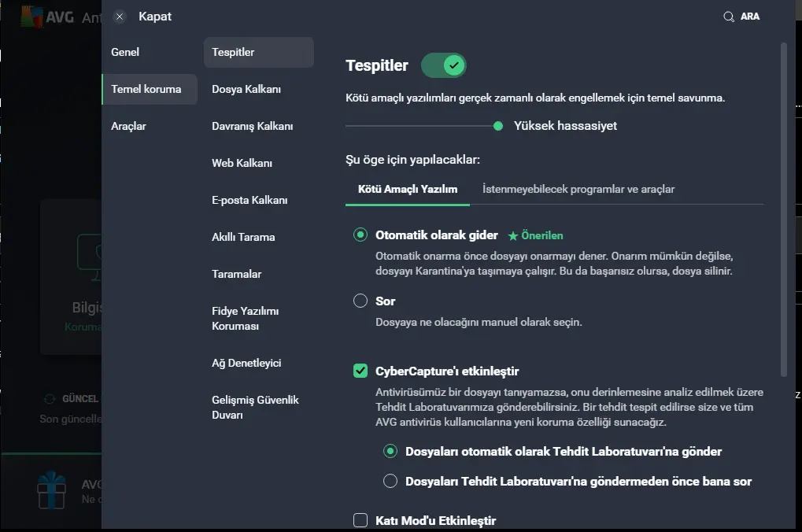
Task: Open Gelişmiş Güvenlik Duvarı settings
Action: [255, 407]
